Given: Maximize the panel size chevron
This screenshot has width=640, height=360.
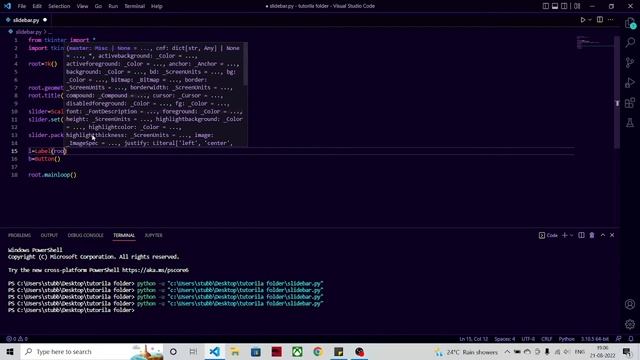Looking at the screenshot, I should (x=603, y=236).
